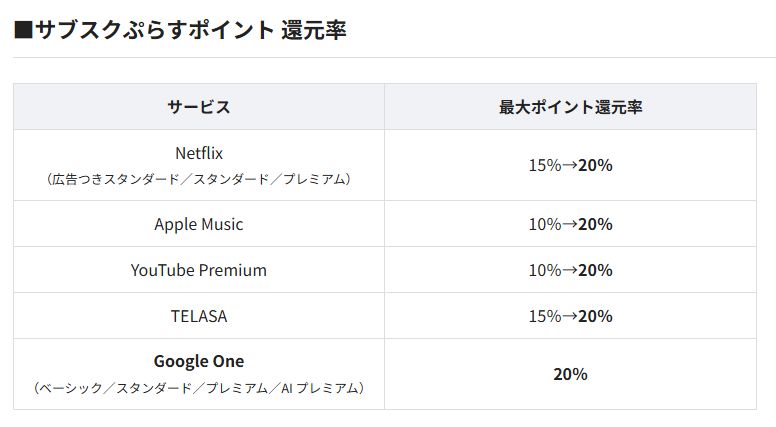Click Netflix plan details in parentheses
This screenshot has height=427, width=776.
198,179
